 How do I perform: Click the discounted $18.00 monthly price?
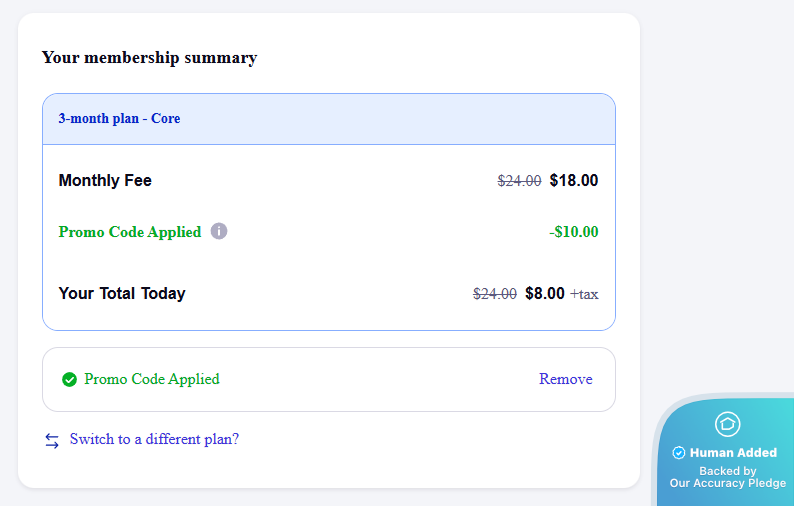click(x=574, y=181)
